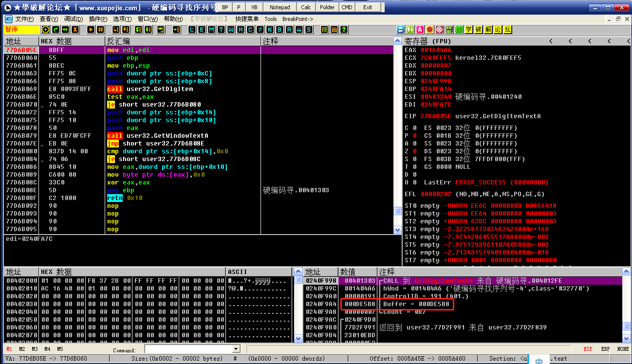The image size is (632, 364).
Task: Click the Run program play icon
Action: [x=91, y=30]
